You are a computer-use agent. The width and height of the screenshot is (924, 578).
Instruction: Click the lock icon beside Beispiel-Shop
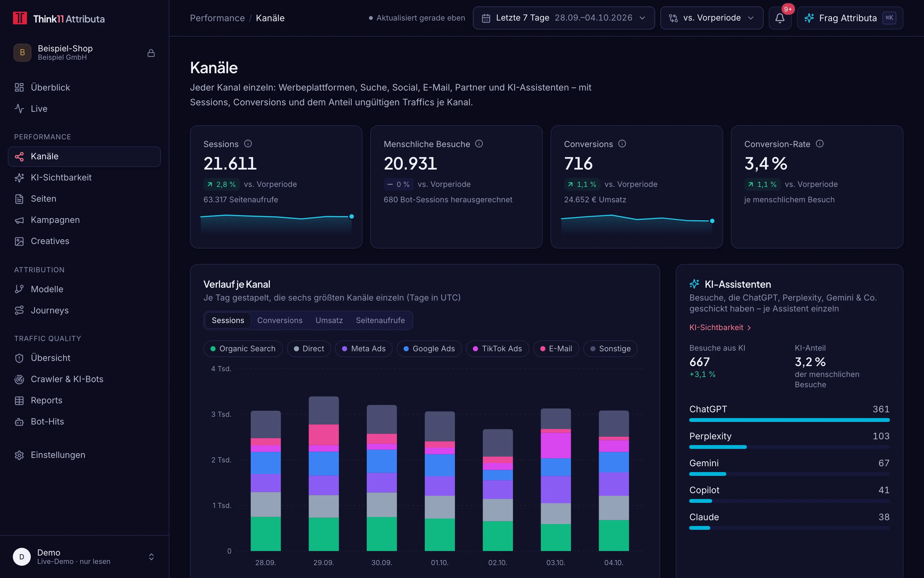tap(151, 53)
